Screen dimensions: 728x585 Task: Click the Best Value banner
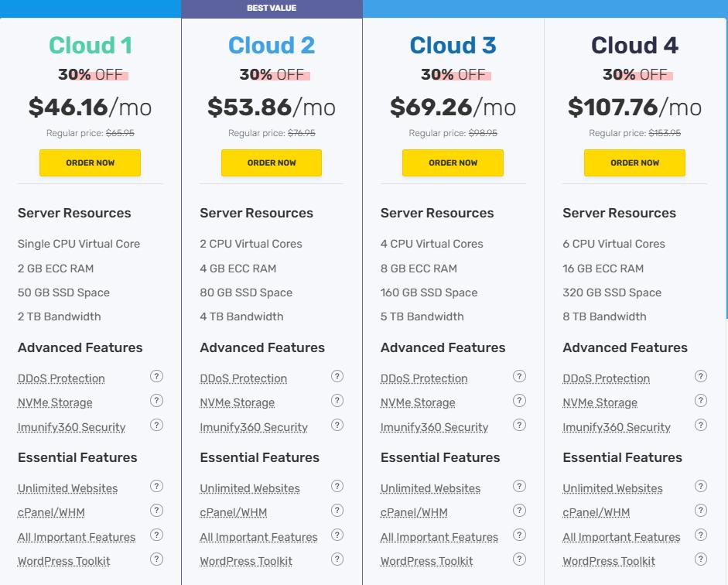click(x=272, y=9)
